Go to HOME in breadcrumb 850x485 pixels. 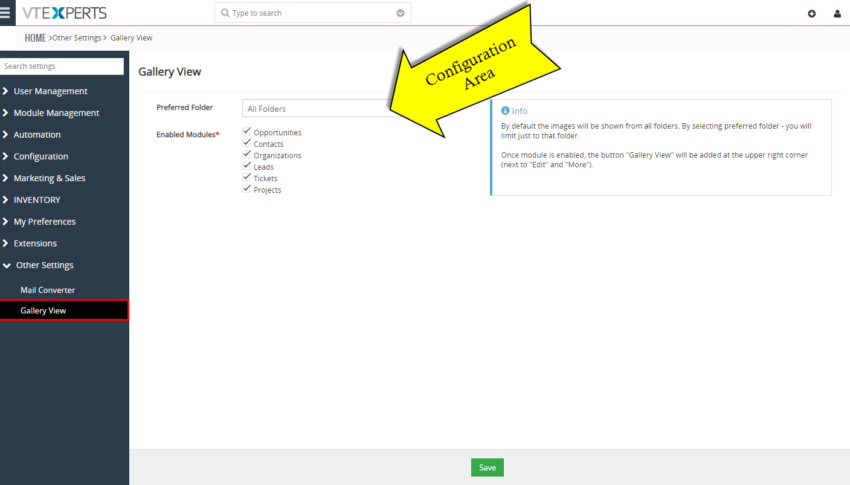35,38
